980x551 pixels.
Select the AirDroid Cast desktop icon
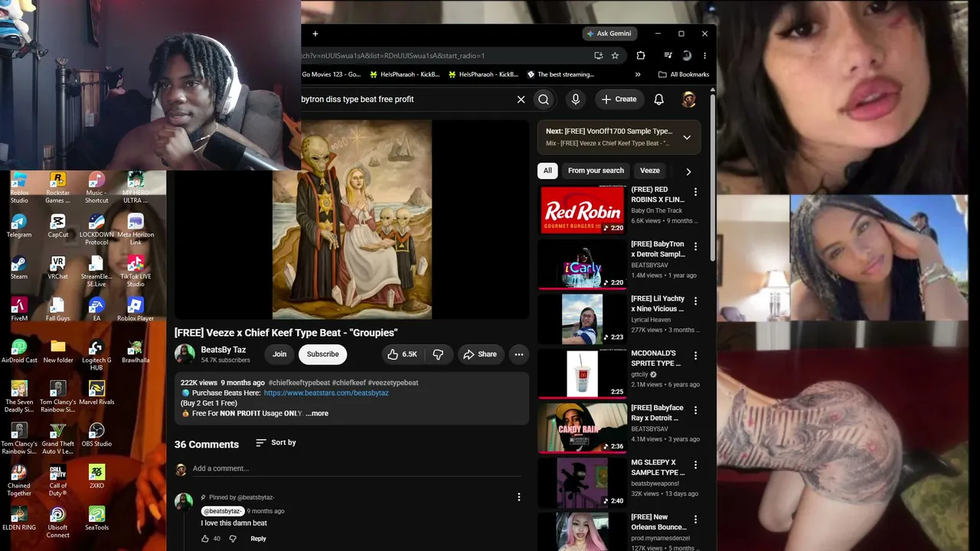point(19,352)
